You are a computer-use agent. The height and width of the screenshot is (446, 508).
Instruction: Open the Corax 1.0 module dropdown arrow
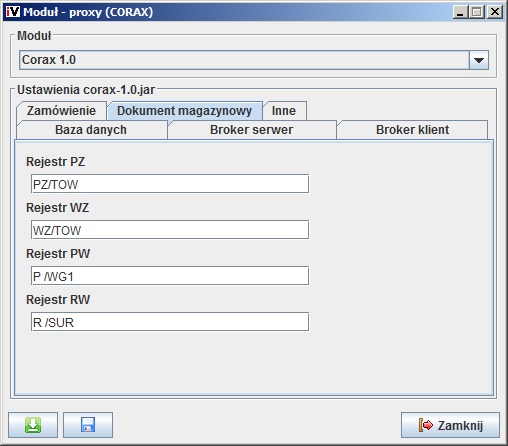tap(479, 60)
